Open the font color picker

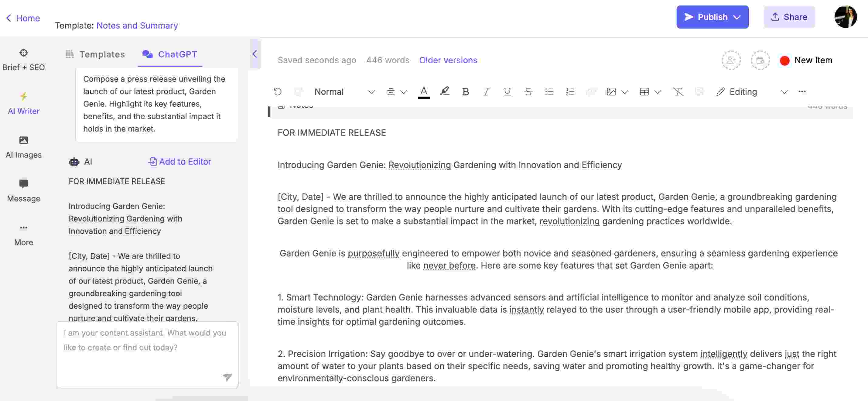(x=424, y=92)
